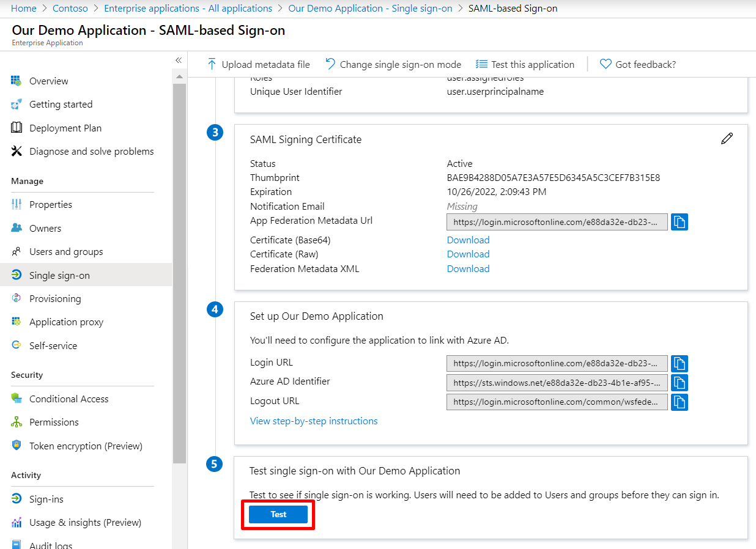Click the Diagnose and solve problems icon
Viewport: 756px width, 549px height.
point(17,152)
